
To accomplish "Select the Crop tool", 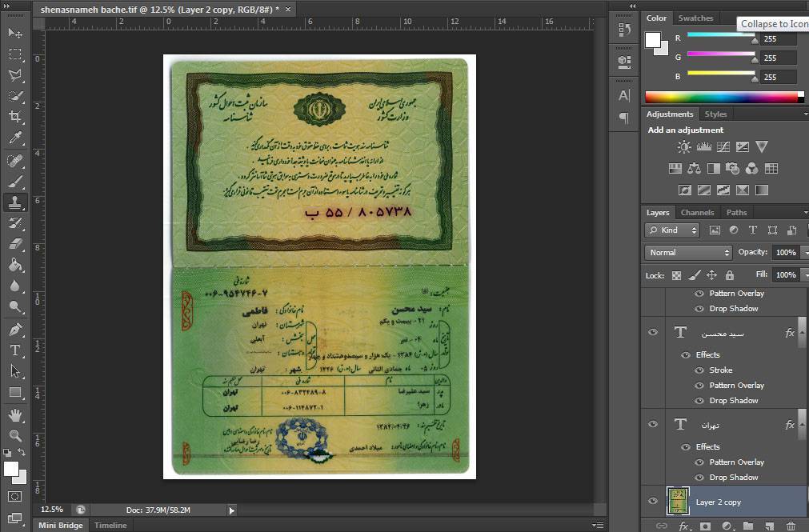I will pyautogui.click(x=15, y=117).
